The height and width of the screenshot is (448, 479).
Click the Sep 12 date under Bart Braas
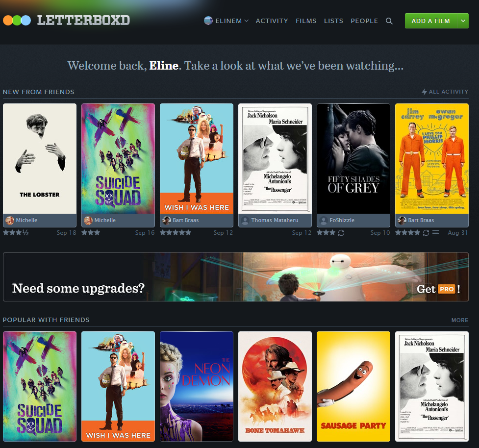point(223,233)
